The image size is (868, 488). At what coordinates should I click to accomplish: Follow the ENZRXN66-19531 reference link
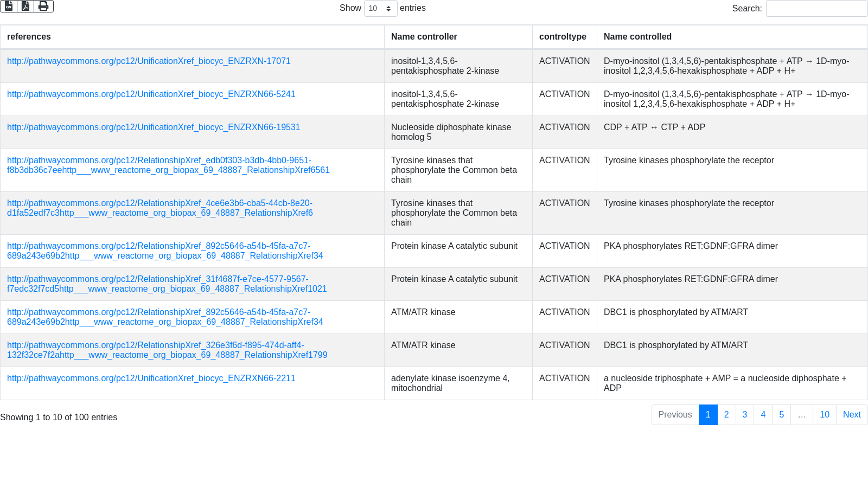154,127
